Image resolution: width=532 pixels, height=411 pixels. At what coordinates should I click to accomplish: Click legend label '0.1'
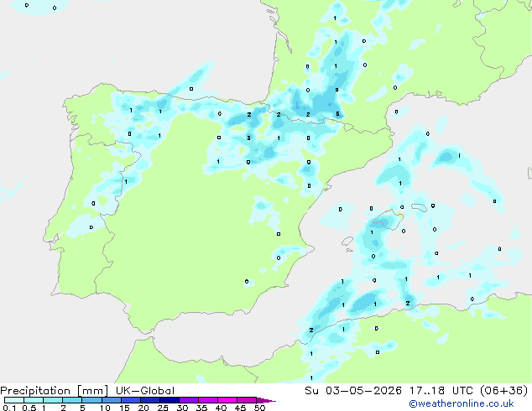point(9,408)
